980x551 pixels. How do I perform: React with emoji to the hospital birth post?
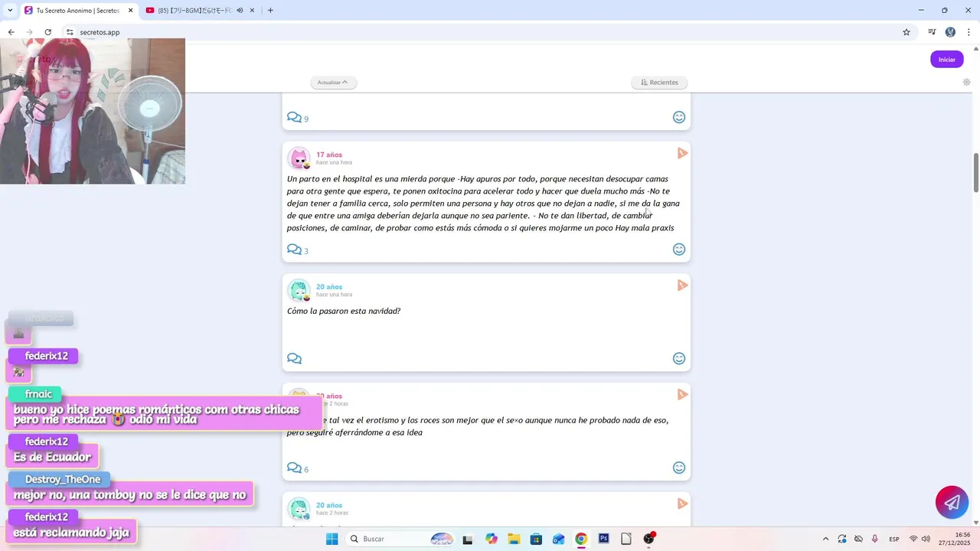[678, 249]
